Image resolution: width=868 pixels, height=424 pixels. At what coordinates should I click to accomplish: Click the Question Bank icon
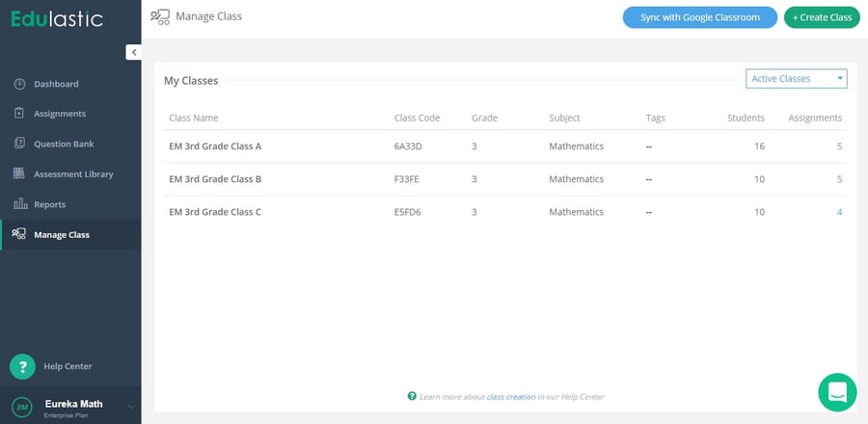(19, 144)
